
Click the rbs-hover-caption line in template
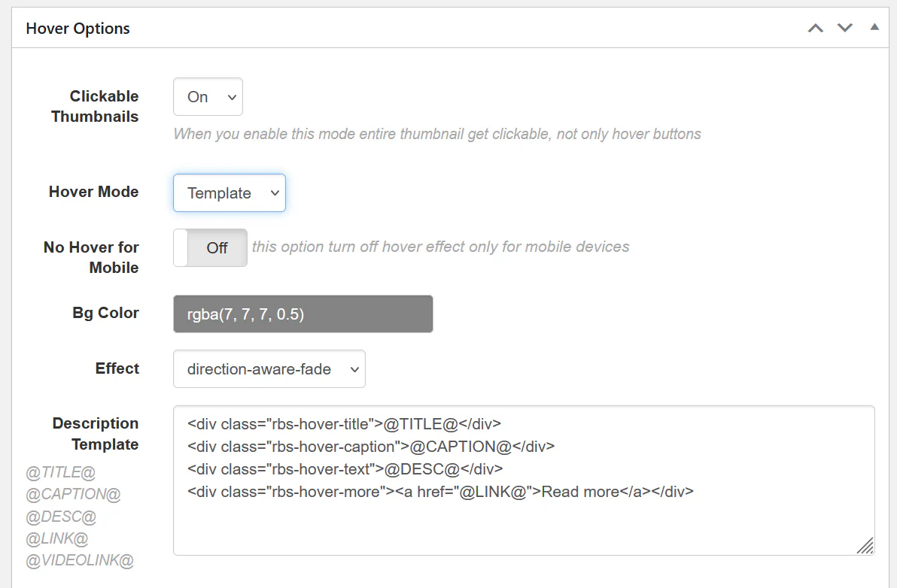click(x=371, y=447)
